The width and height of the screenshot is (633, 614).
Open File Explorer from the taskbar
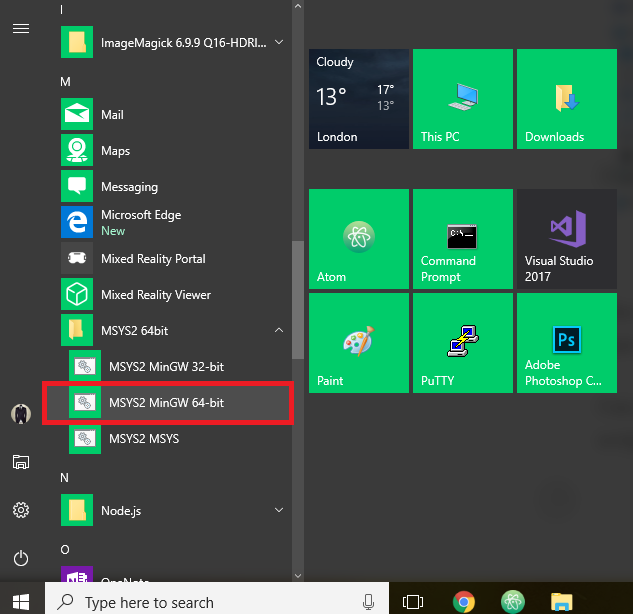point(562,602)
